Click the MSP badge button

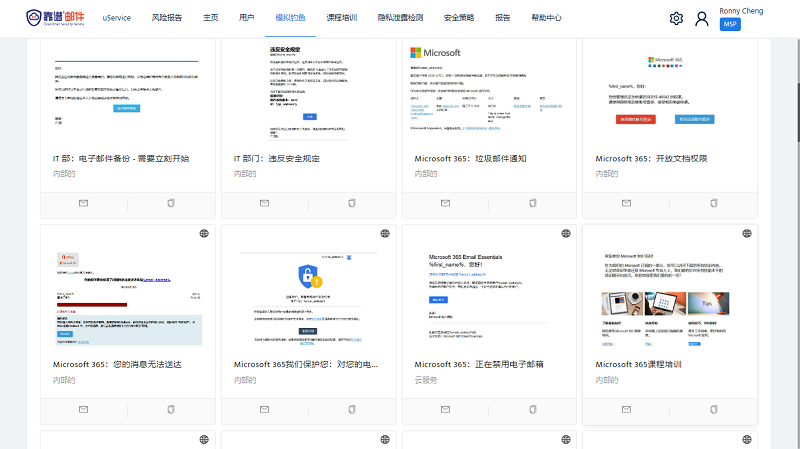coord(730,24)
